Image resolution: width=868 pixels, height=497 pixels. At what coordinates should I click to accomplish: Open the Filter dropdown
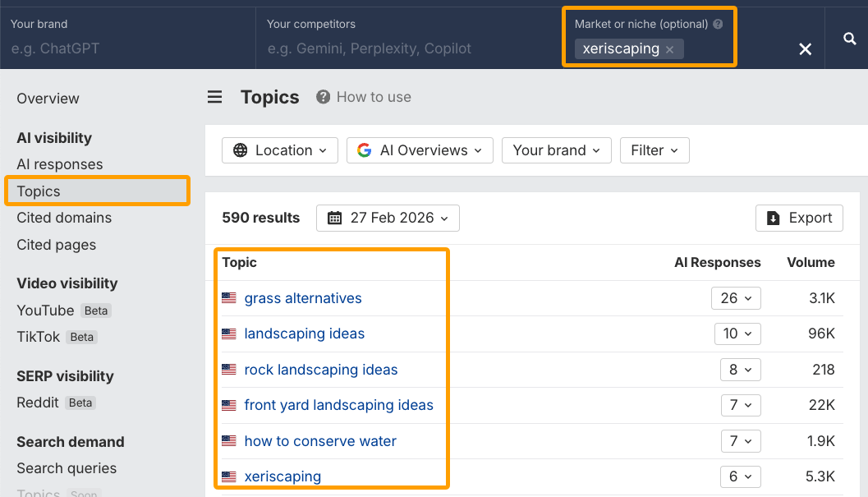point(654,150)
